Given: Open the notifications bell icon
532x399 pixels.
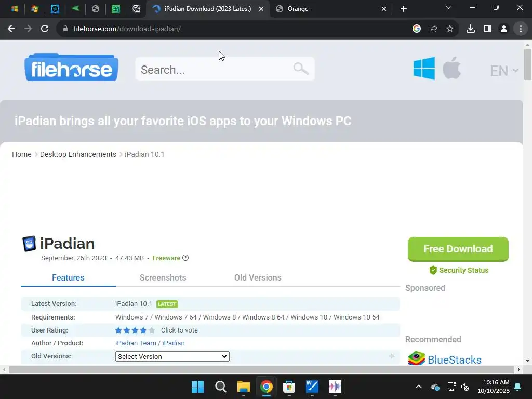Looking at the screenshot, I should coord(518,387).
